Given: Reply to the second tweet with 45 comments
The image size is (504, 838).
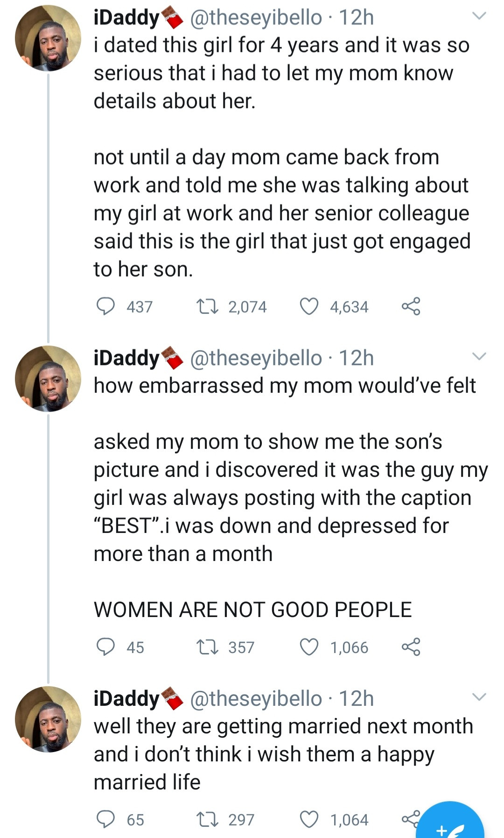Looking at the screenshot, I should pyautogui.click(x=106, y=647).
